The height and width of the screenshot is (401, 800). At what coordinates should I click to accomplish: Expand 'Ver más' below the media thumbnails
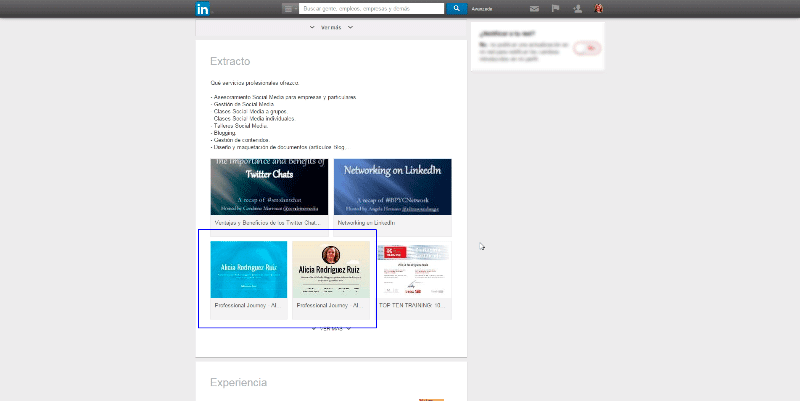[331, 328]
